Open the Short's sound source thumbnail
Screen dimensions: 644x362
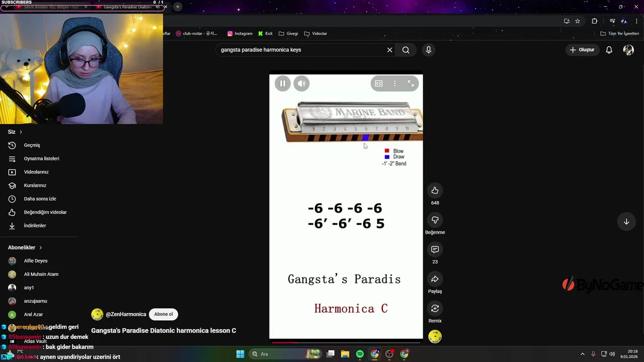click(x=435, y=336)
